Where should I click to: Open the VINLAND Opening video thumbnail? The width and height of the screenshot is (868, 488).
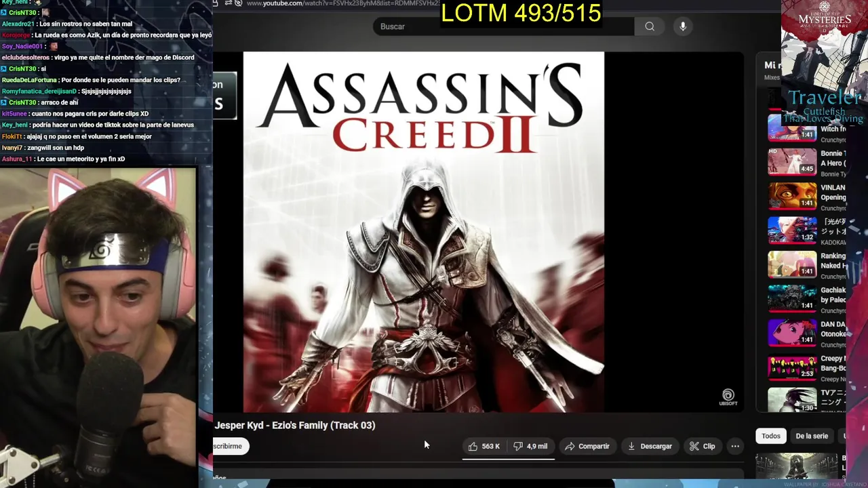[x=792, y=196]
